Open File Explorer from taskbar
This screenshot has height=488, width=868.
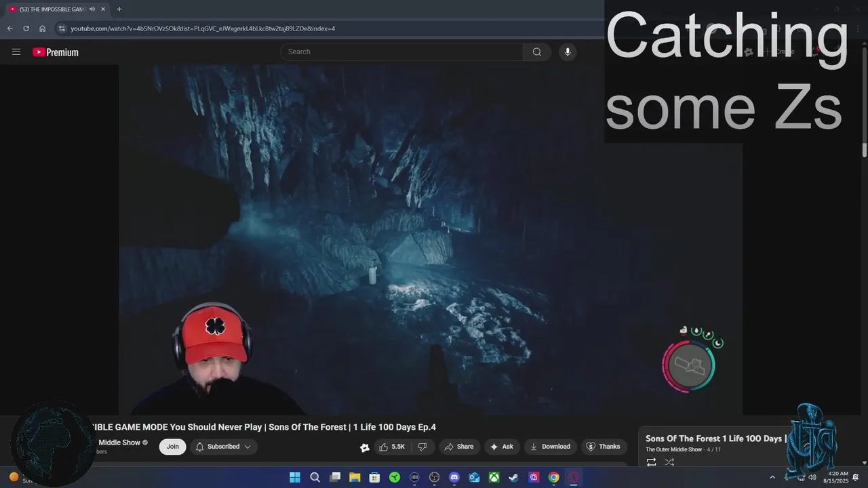(355, 477)
